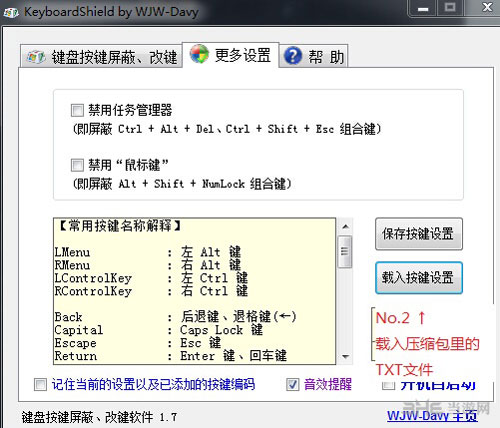
Task: Click the Alt + Shift + NumLock description text
Action: 182,184
